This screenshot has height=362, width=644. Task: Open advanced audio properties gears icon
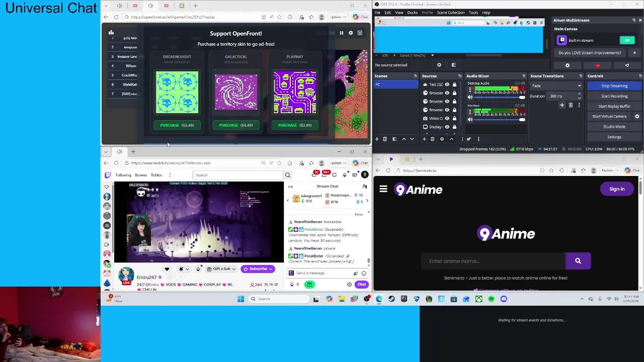[x=468, y=139]
